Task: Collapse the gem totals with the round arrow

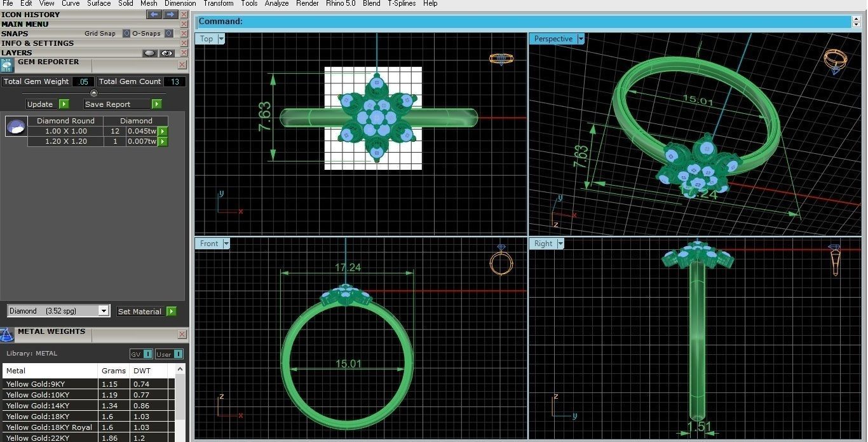Action: point(94,93)
